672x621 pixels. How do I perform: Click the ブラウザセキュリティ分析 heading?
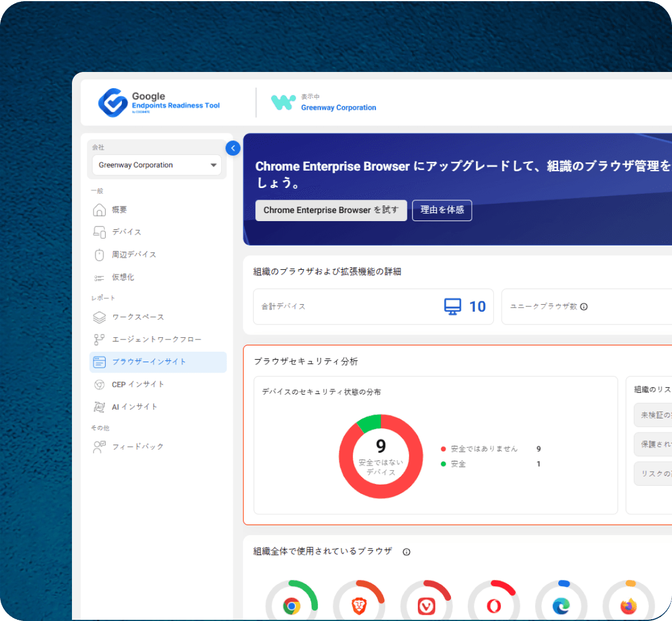click(x=306, y=362)
